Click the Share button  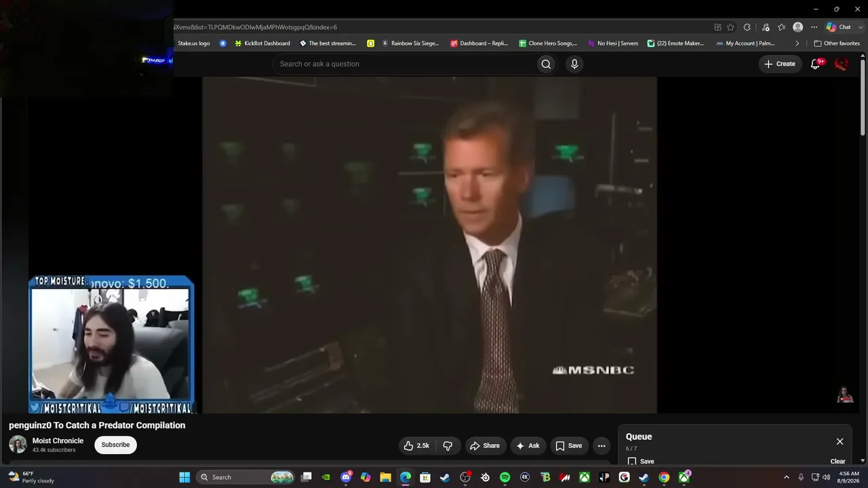[x=485, y=445]
